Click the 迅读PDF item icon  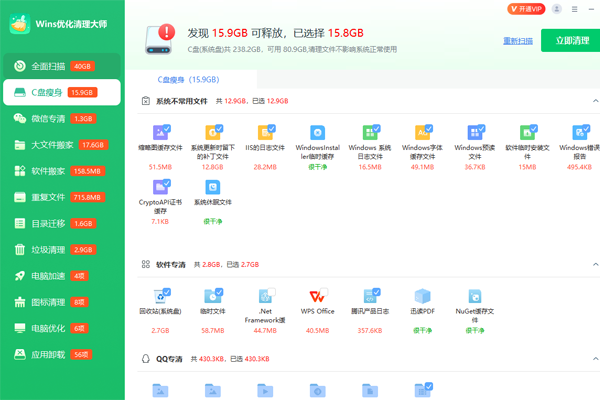tap(422, 297)
